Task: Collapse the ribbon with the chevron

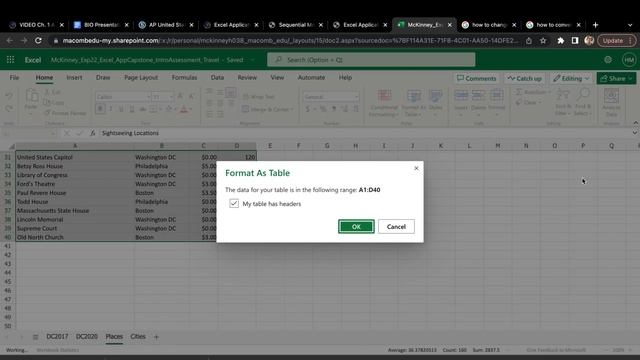Action: click(635, 123)
